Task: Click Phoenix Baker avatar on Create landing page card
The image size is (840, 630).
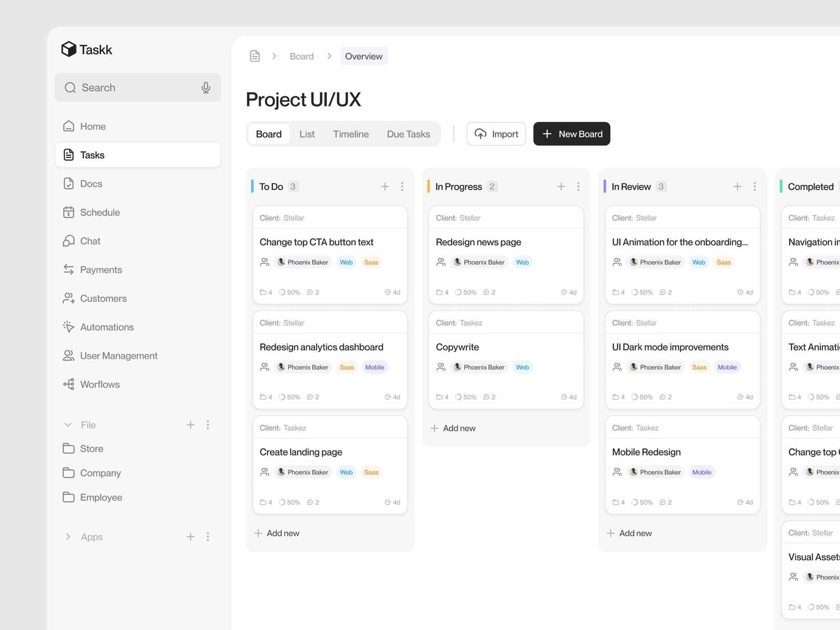Action: 281,472
